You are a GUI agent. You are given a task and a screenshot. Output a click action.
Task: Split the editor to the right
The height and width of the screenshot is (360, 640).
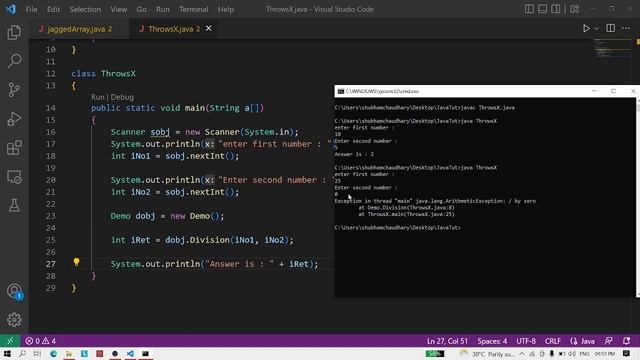(611, 28)
